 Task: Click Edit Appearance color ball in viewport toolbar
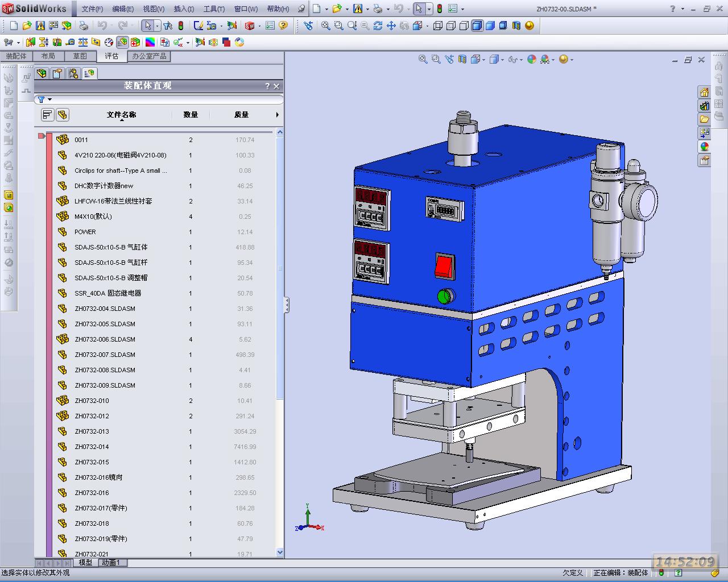[x=532, y=59]
